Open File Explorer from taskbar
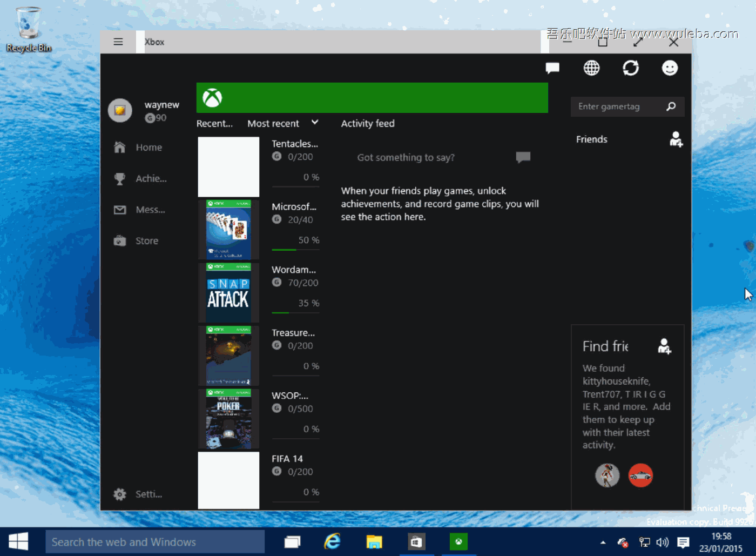The width and height of the screenshot is (756, 556). point(374,542)
